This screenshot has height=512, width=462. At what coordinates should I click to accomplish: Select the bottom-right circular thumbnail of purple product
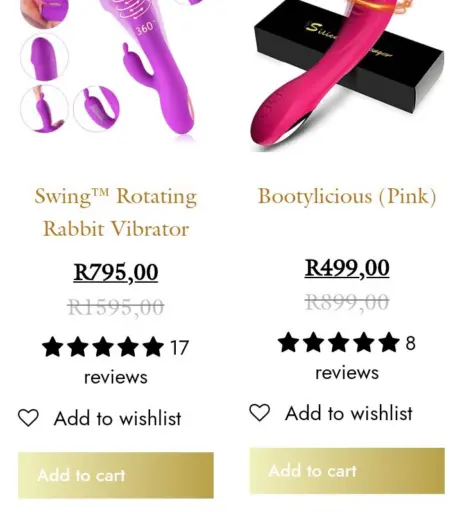click(x=97, y=108)
